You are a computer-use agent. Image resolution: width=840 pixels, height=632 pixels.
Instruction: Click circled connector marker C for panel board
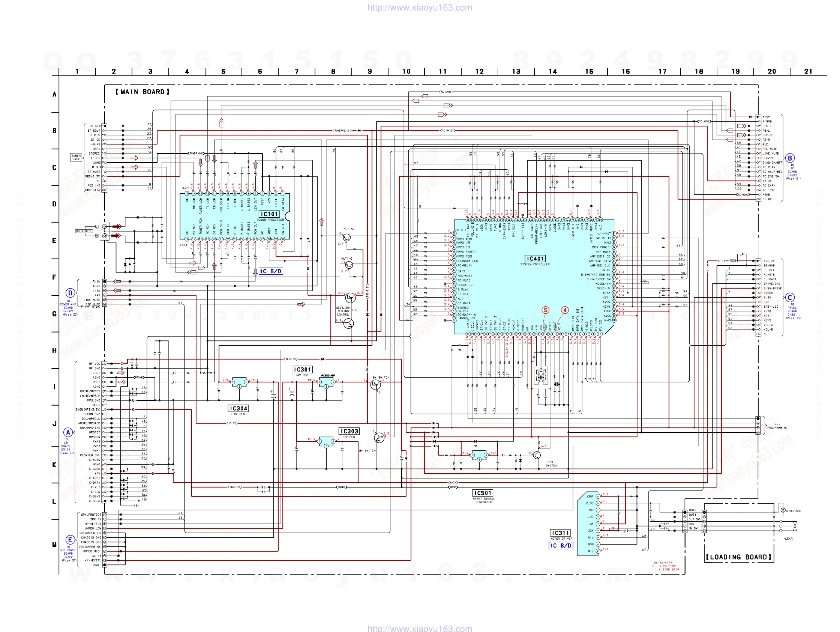coord(790,298)
